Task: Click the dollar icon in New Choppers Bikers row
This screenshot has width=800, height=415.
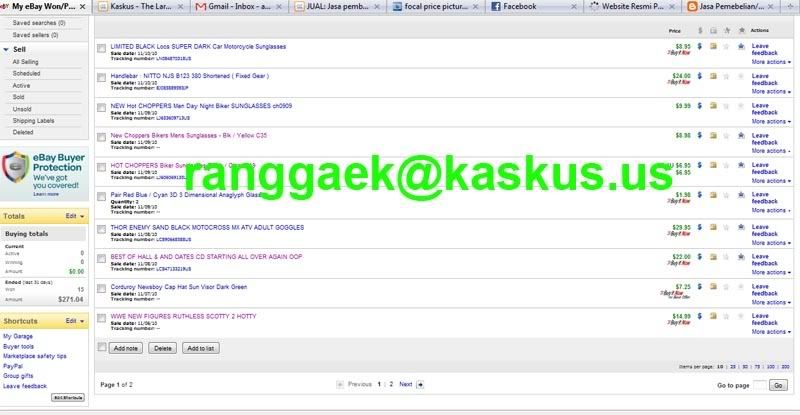Action: [700, 135]
